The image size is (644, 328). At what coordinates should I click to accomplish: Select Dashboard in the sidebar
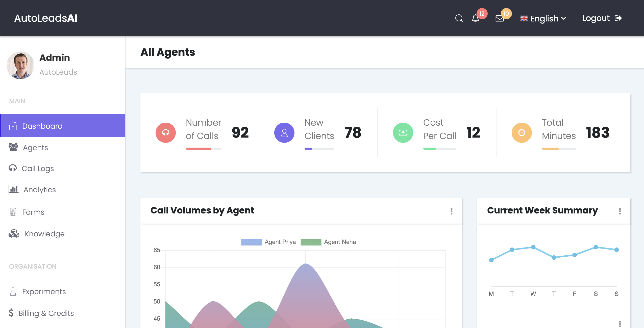click(42, 126)
